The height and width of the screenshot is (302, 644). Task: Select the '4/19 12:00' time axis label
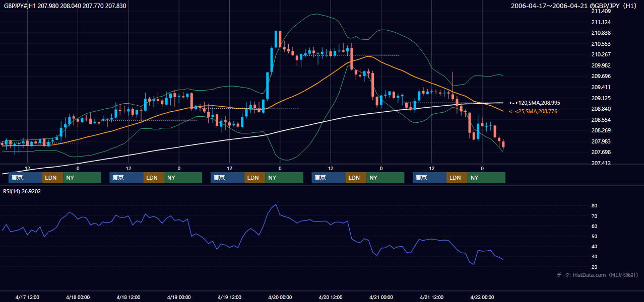pos(229,297)
